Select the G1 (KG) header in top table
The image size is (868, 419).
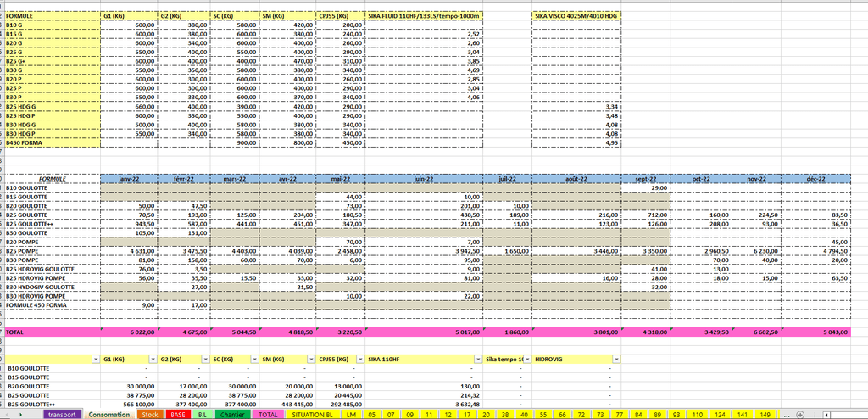[x=129, y=17]
